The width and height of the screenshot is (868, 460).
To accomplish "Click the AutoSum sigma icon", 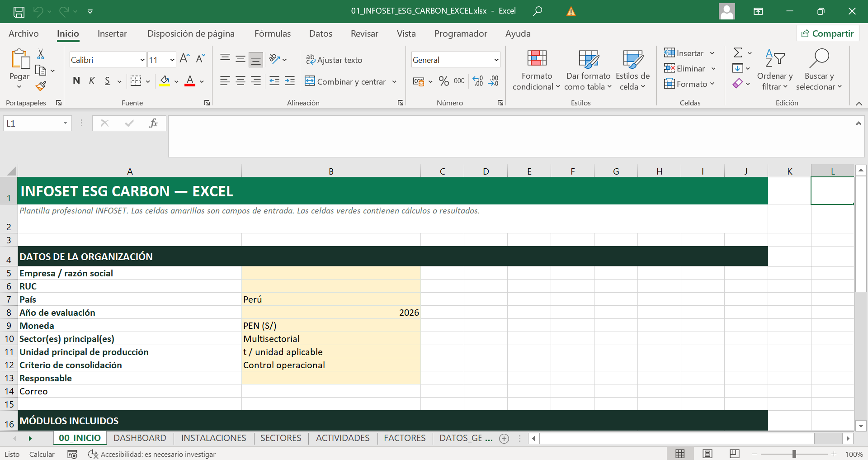I will 737,53.
